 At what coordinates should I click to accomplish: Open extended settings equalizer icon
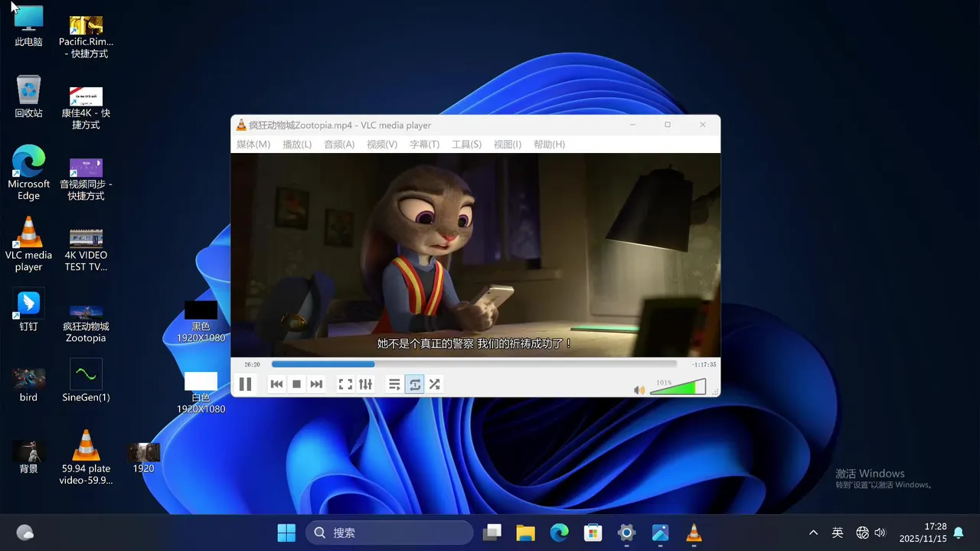coord(365,384)
